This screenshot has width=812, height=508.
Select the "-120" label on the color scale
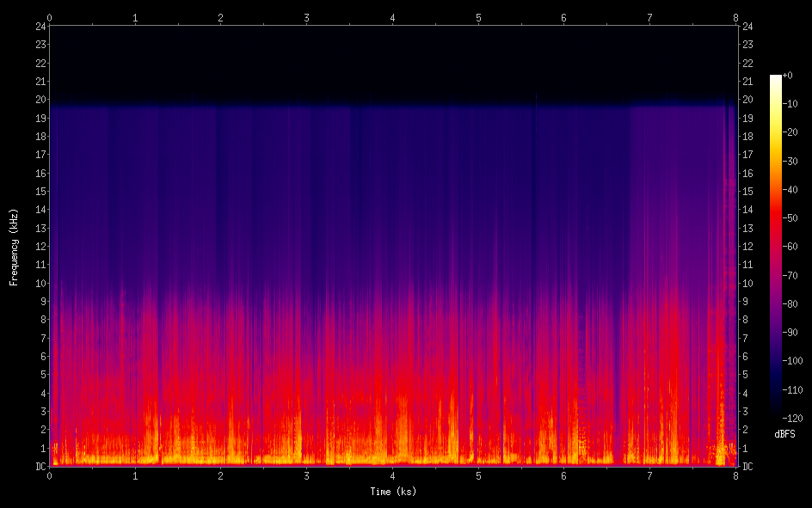click(x=791, y=419)
